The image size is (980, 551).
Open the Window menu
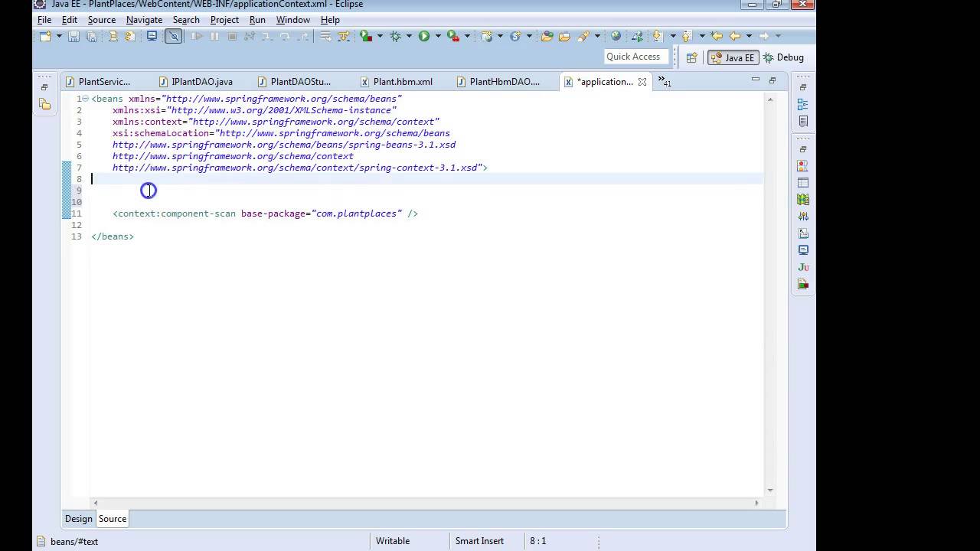[293, 20]
